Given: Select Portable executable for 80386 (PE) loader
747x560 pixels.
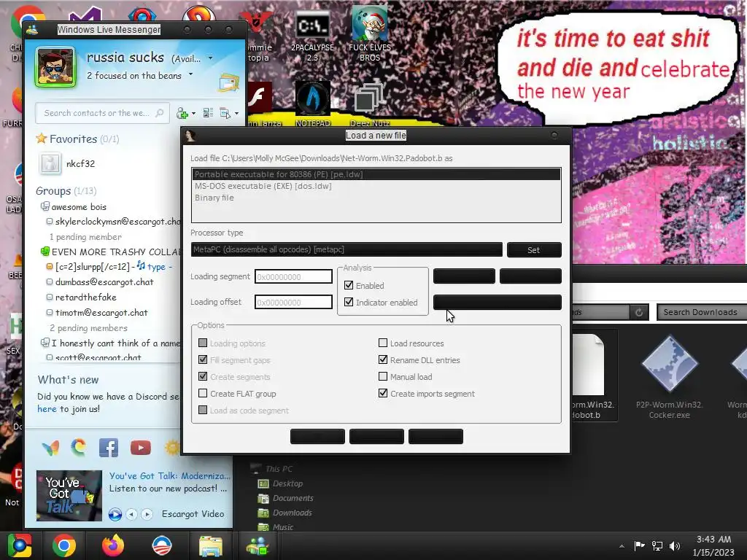Looking at the screenshot, I should click(x=376, y=174).
